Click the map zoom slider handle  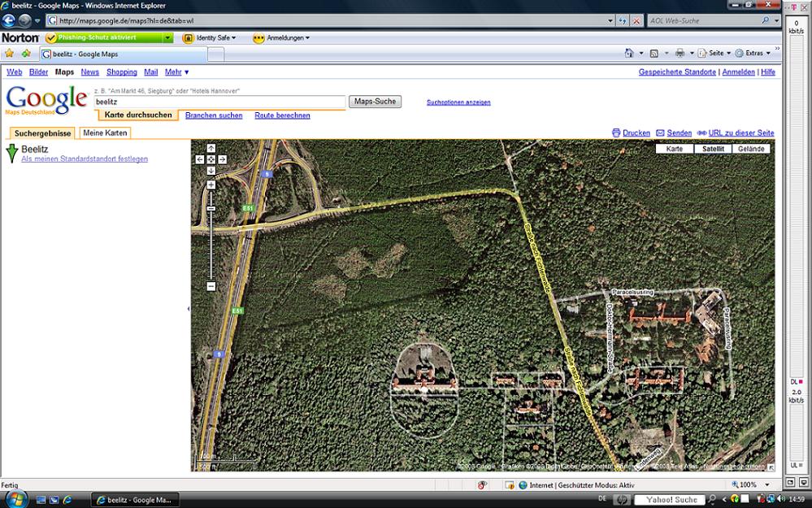211,208
